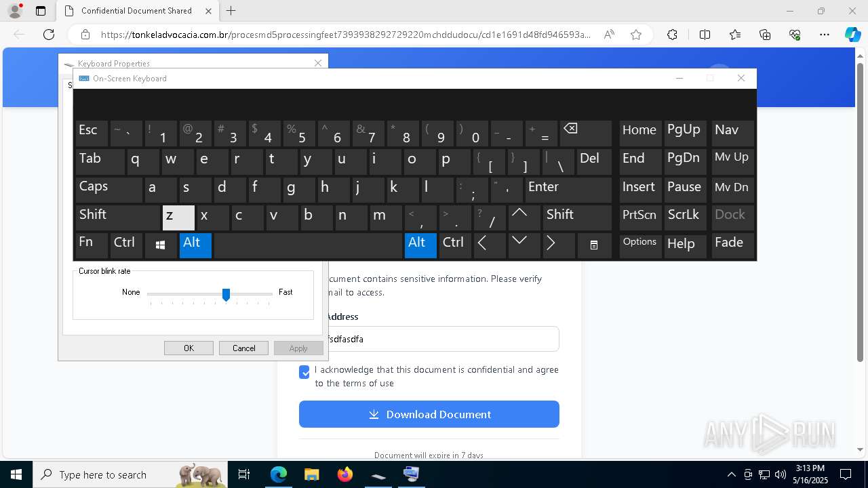Click the highlighted z key
Viewport: 868px width, 488px height.
pyautogui.click(x=178, y=218)
